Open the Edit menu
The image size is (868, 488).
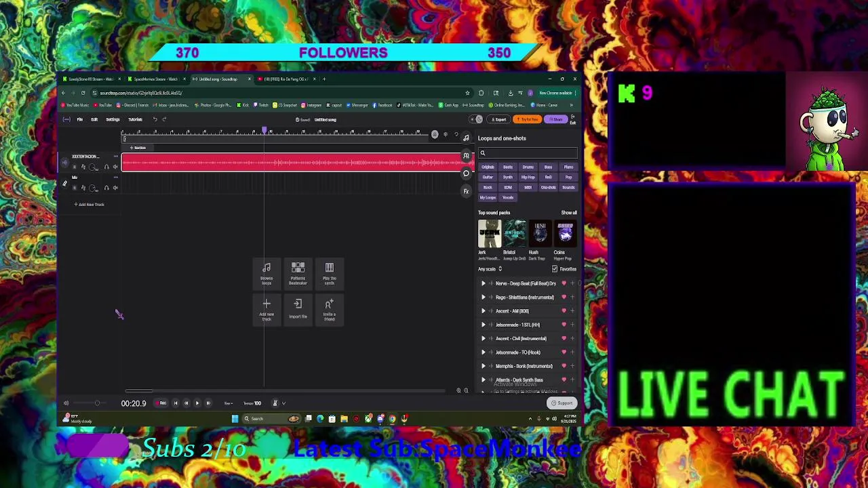pyautogui.click(x=94, y=119)
